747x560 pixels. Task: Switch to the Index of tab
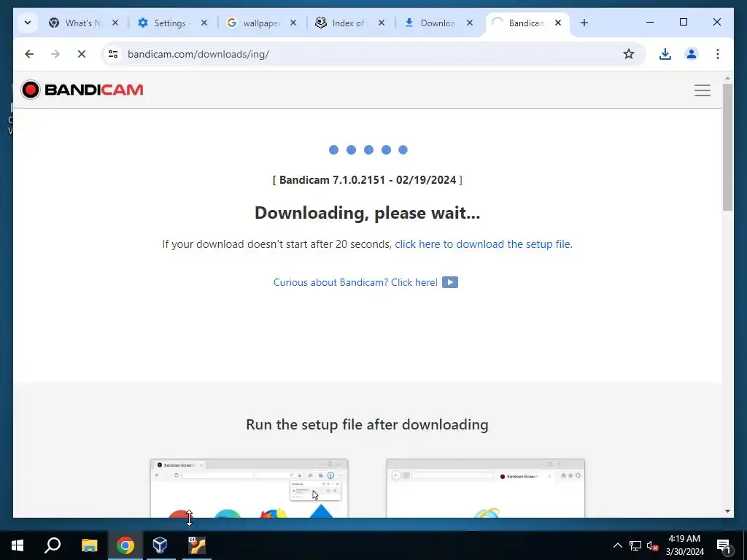coord(349,23)
